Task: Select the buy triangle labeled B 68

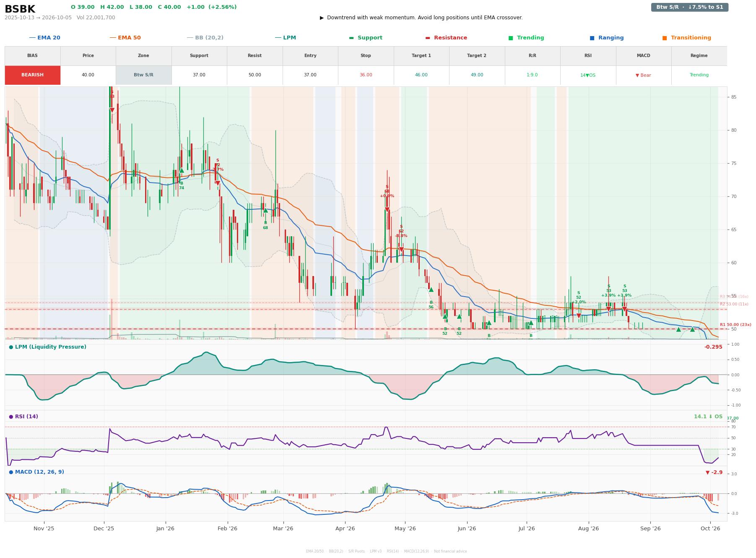Action: click(x=265, y=210)
